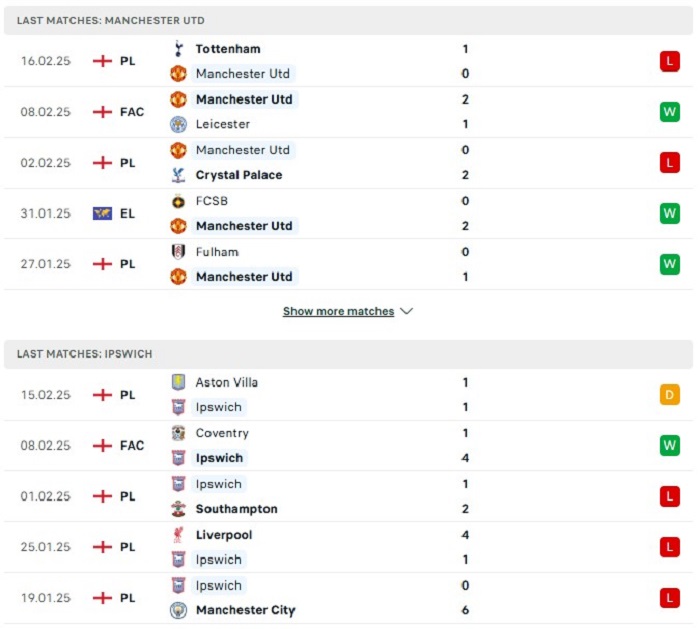Click the Manchester City crest icon

pos(179,610)
